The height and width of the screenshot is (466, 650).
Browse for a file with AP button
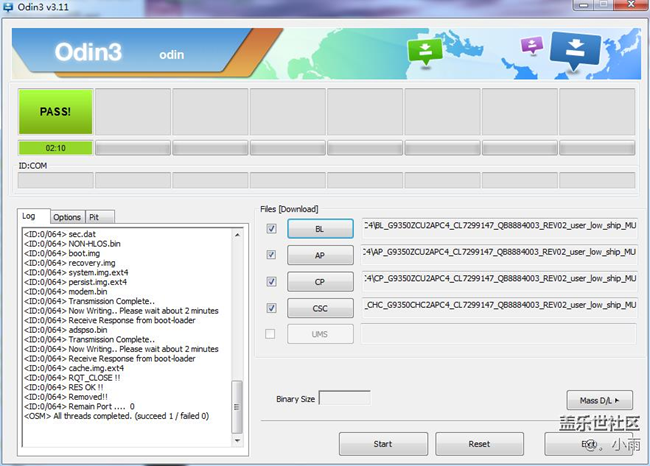320,255
